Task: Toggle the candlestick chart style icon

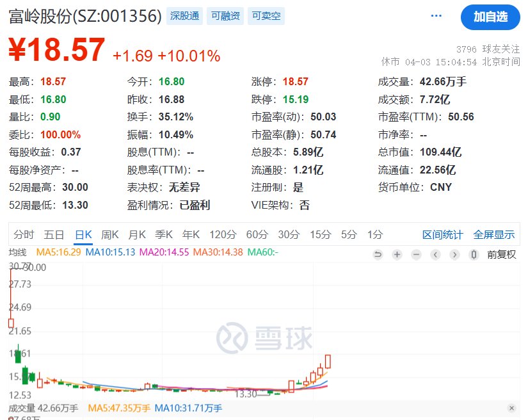Action: pos(474,255)
